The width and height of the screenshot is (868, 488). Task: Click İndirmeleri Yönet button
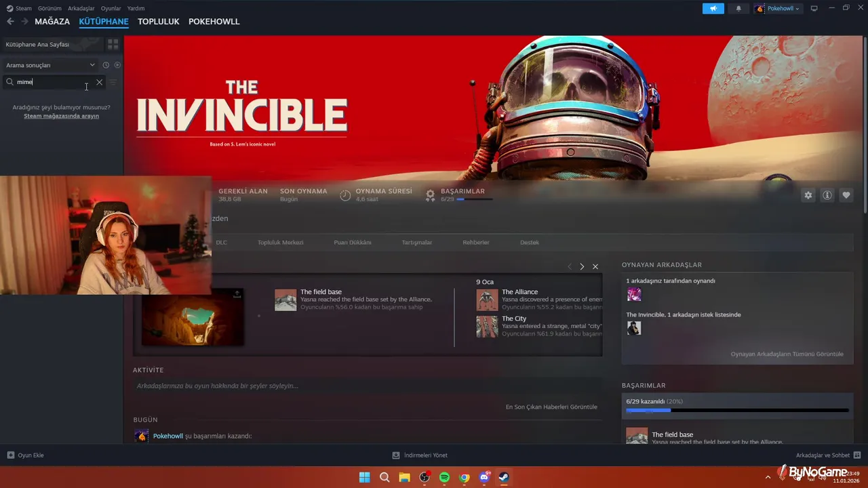click(420, 455)
